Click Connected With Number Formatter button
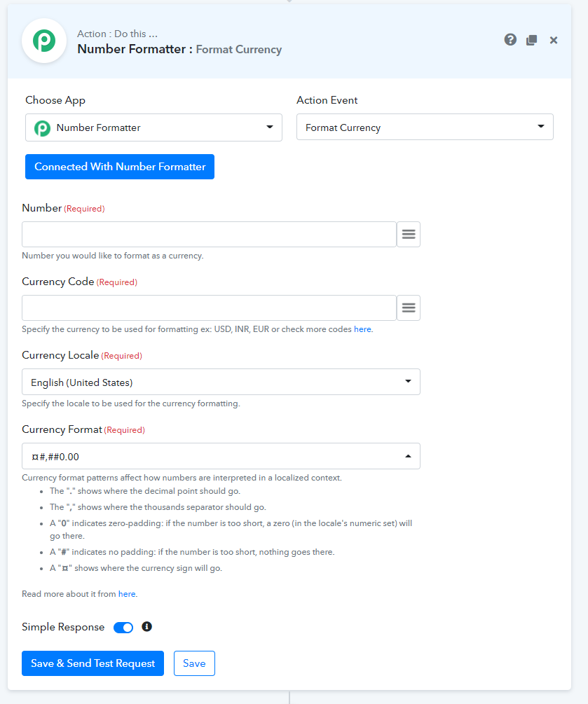Screen dimensions: 588x704 [119, 167]
